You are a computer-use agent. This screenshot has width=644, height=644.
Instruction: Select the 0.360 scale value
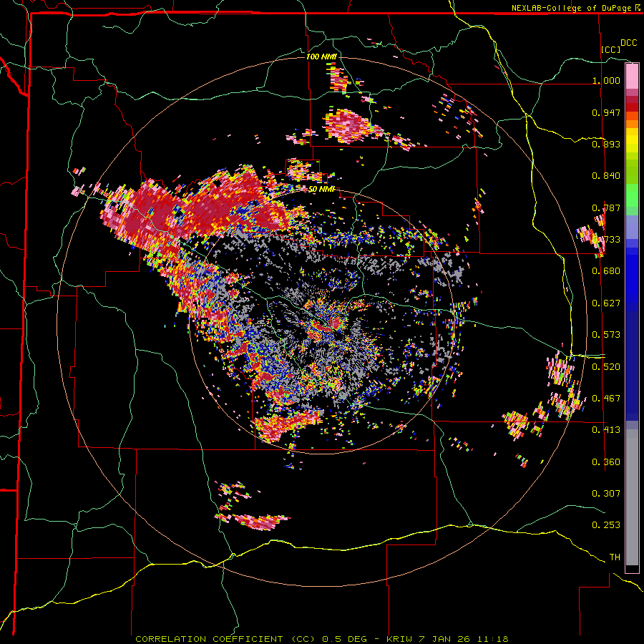[606, 462]
